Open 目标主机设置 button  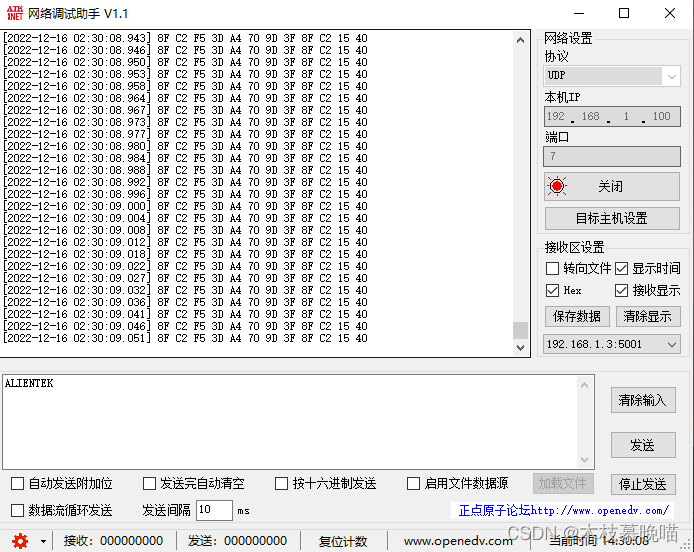(612, 218)
